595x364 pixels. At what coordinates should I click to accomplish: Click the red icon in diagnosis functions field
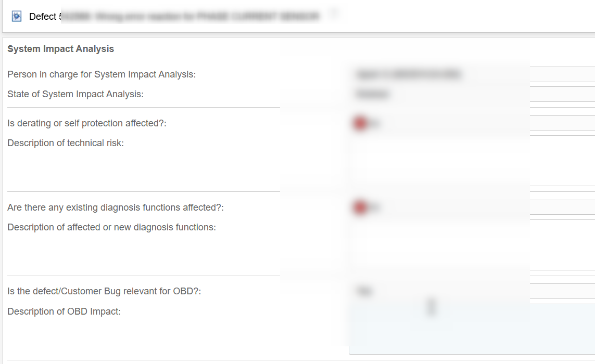[x=360, y=207]
